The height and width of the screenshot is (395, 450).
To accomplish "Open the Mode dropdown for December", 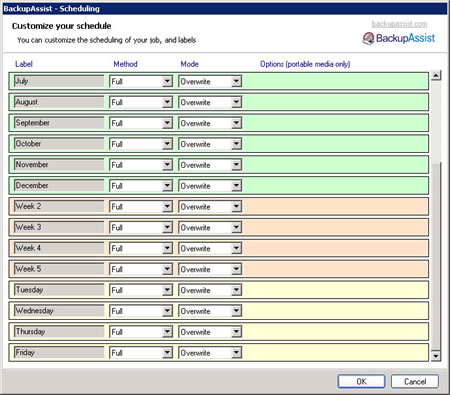I will (210, 186).
